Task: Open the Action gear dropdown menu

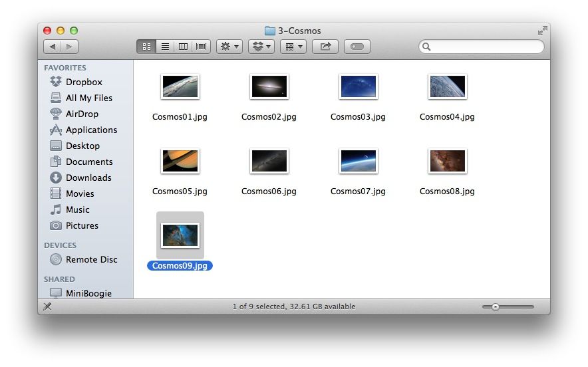Action: pyautogui.click(x=229, y=47)
